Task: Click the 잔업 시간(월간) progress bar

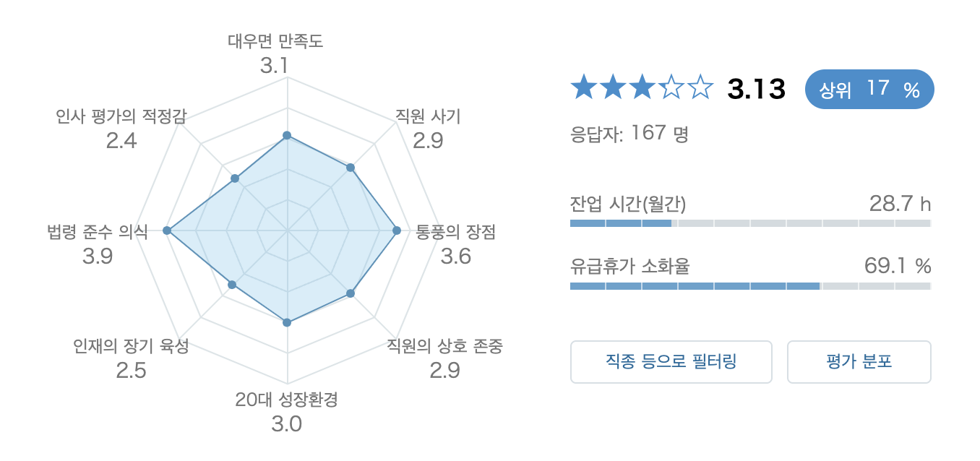Action: [x=750, y=223]
